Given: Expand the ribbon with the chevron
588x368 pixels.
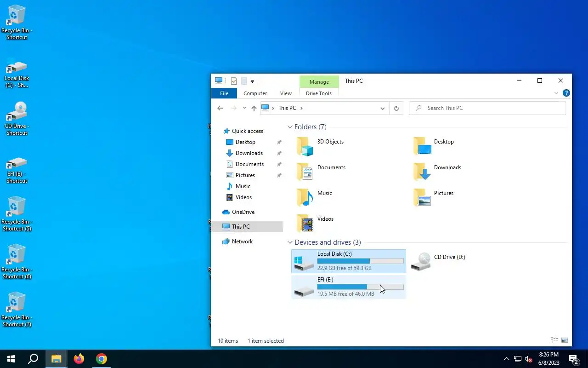Looking at the screenshot, I should tap(556, 93).
